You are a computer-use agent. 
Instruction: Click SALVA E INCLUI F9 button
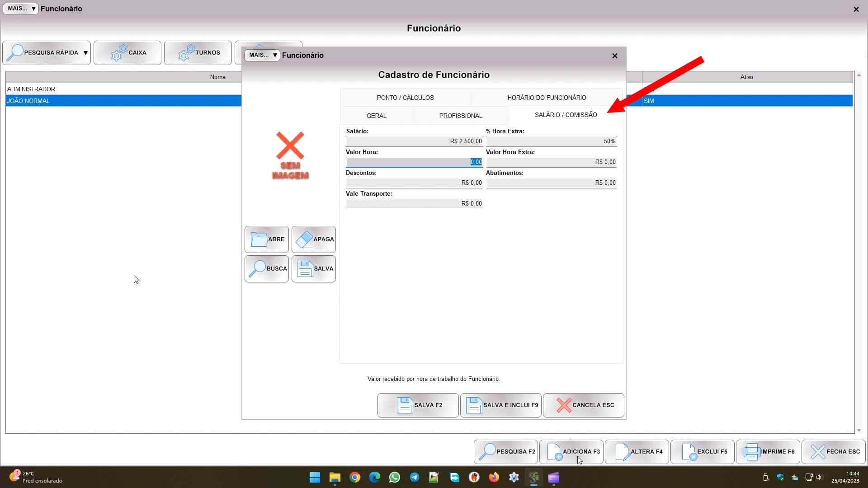point(501,405)
